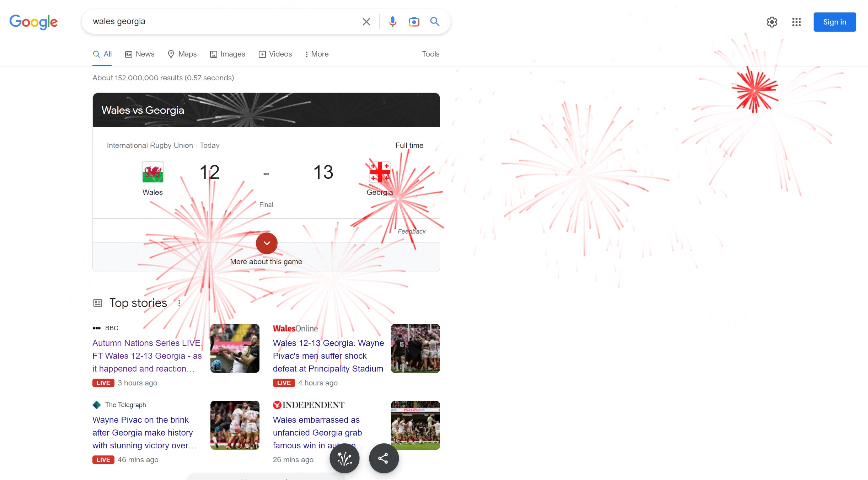868x480 pixels.
Task: Click the share icon button
Action: (384, 458)
